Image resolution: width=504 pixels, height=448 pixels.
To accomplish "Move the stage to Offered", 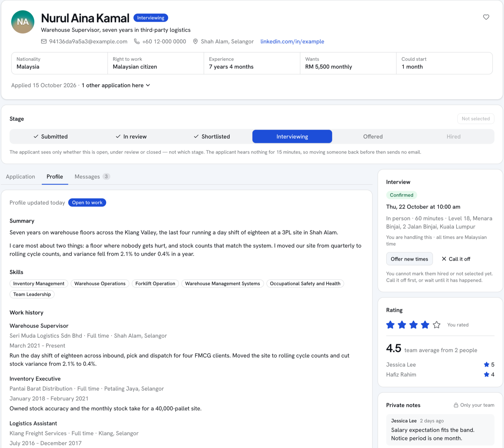I will click(x=373, y=137).
